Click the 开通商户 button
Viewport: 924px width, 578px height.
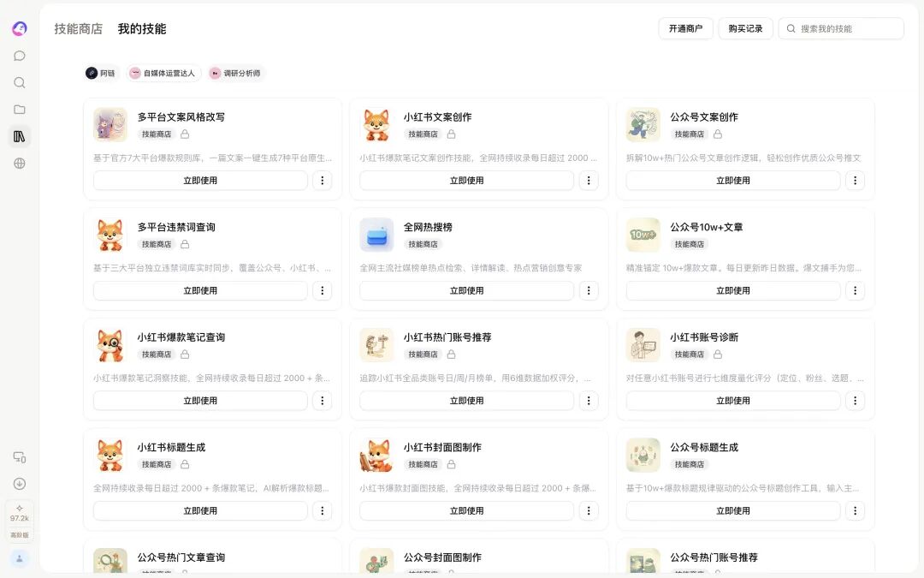point(686,28)
